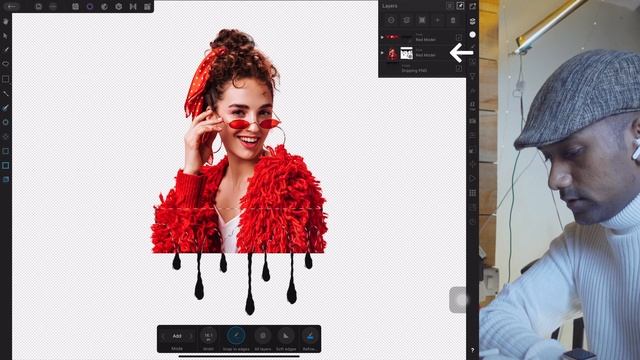Viewport: 640px width, 360px height.
Task: Tap the floating round assistive button
Action: 459,300
